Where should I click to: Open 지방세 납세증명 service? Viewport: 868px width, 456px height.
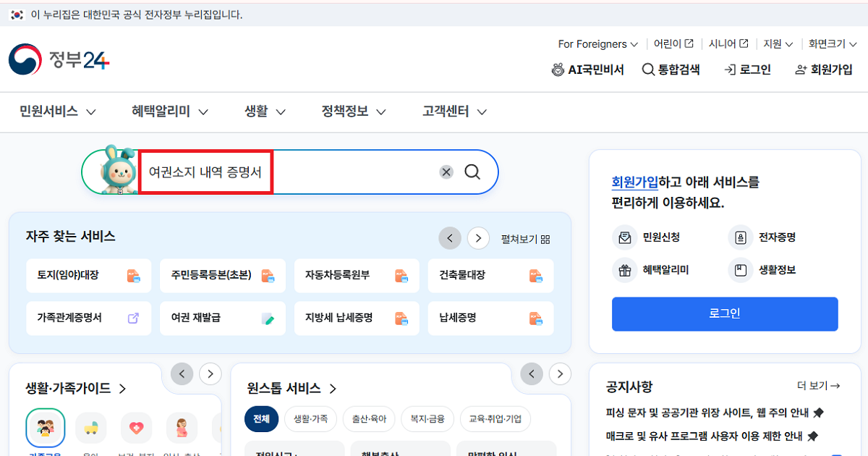357,318
